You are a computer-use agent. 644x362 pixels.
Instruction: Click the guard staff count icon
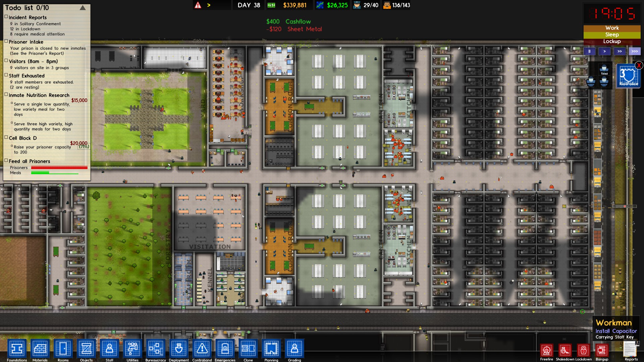[x=357, y=5]
